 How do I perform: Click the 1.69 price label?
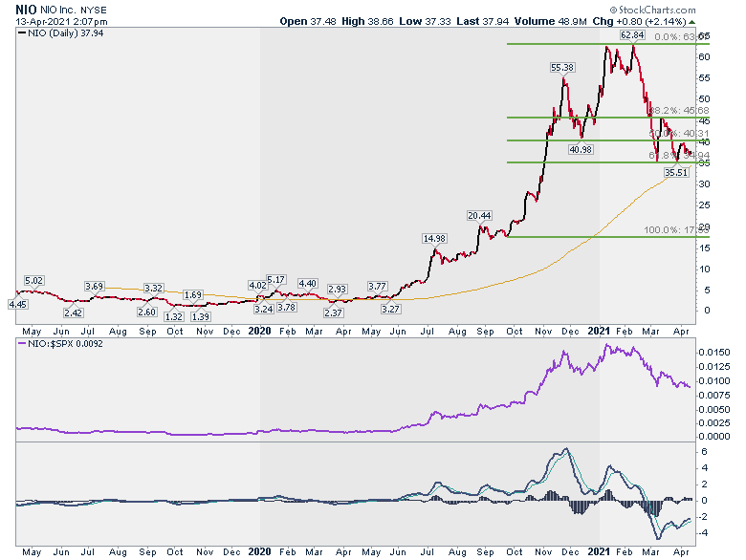193,294
